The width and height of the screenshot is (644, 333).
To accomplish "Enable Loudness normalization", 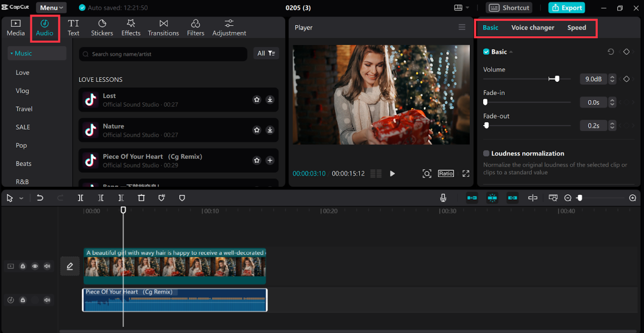I will (x=487, y=154).
